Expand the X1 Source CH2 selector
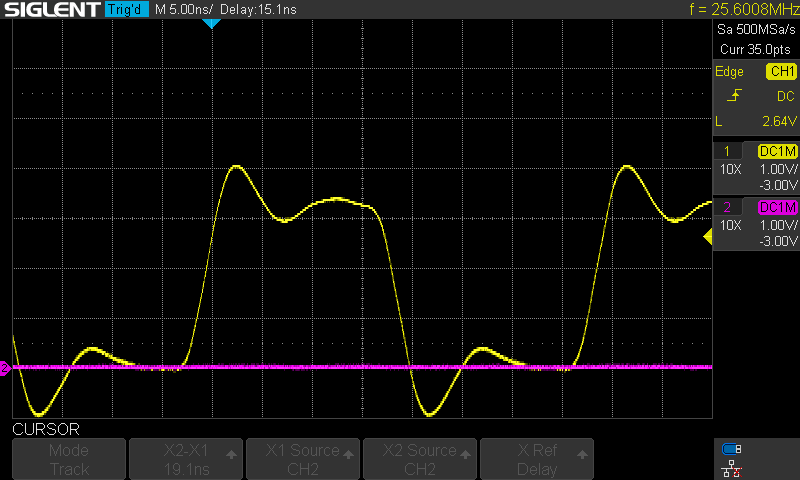Image resolution: width=800 pixels, height=480 pixels. (303, 459)
